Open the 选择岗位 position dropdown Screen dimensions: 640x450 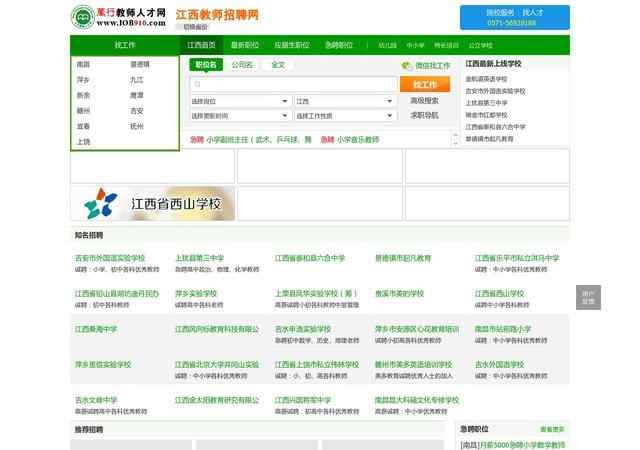point(240,101)
